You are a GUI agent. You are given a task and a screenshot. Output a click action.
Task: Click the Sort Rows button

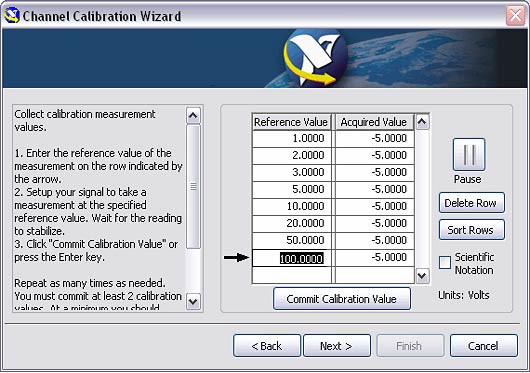tap(472, 230)
